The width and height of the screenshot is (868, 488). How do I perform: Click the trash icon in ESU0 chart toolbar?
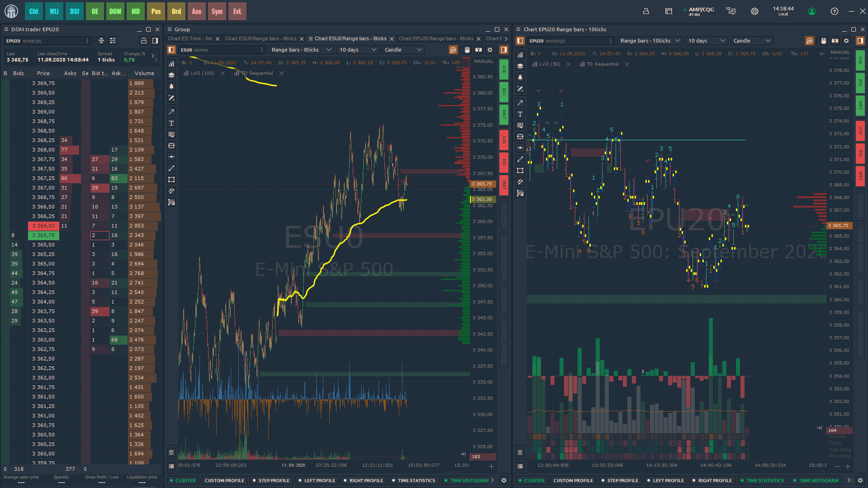(171, 452)
